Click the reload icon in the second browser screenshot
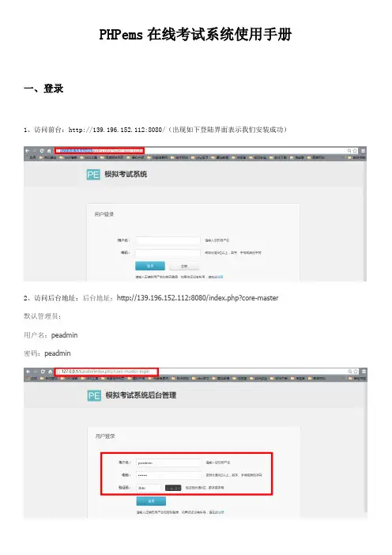 click(x=43, y=372)
